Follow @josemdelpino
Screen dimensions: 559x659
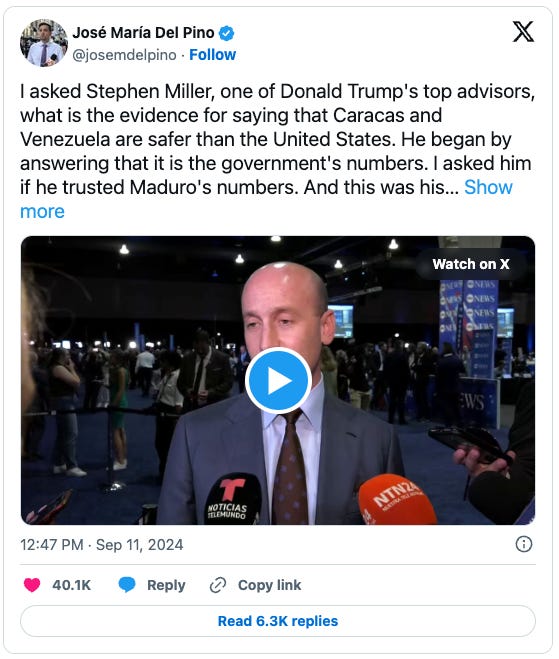point(213,55)
